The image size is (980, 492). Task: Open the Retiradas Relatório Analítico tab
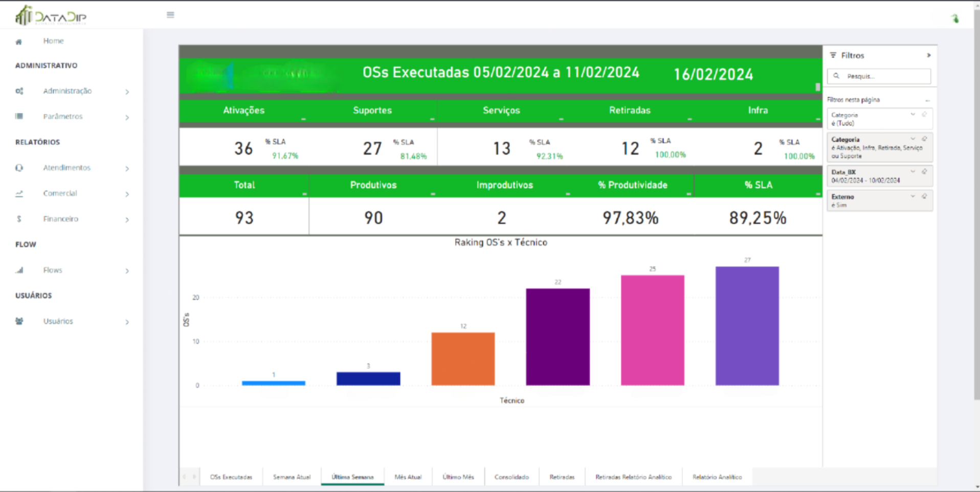click(x=633, y=477)
